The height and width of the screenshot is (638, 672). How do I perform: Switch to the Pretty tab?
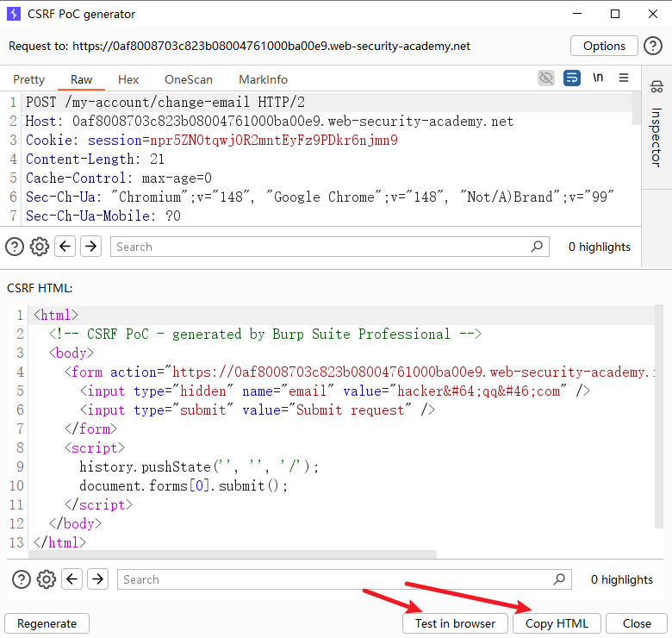[x=28, y=79]
